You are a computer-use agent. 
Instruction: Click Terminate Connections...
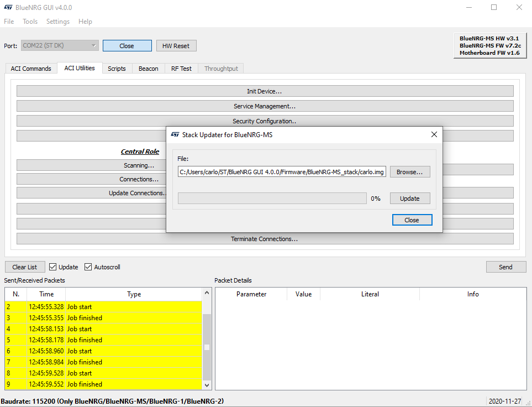(265, 239)
